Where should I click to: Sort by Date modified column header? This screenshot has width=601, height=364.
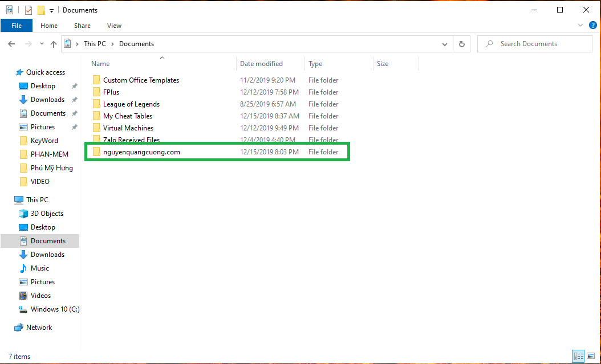point(261,64)
